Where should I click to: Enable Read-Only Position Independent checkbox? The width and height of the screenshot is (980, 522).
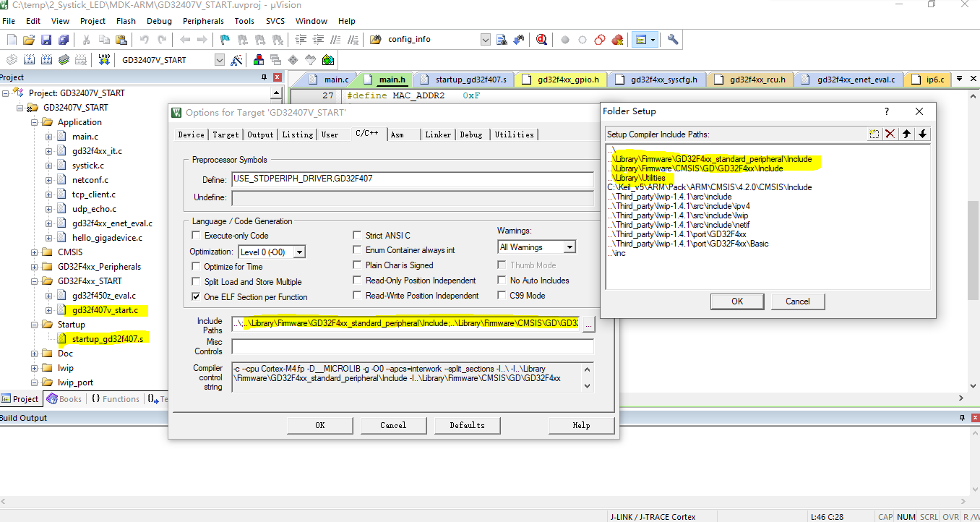[357, 281]
